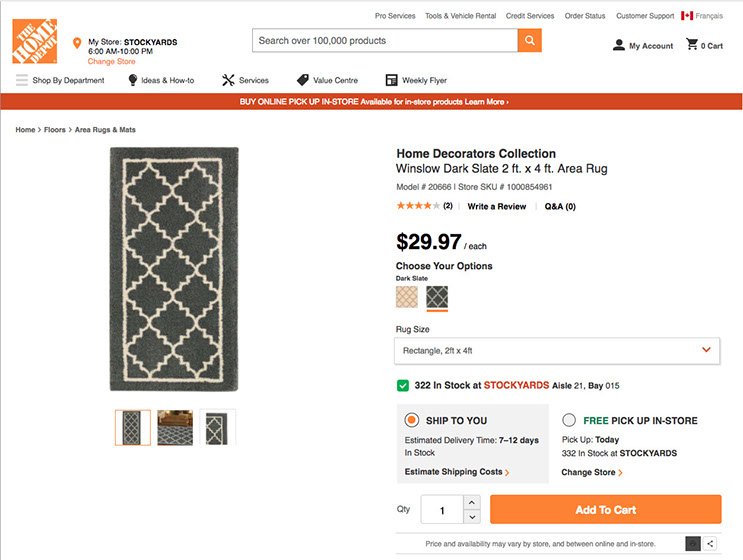743x560 pixels.
Task: Select the second rug thumbnail image
Action: [x=175, y=428]
